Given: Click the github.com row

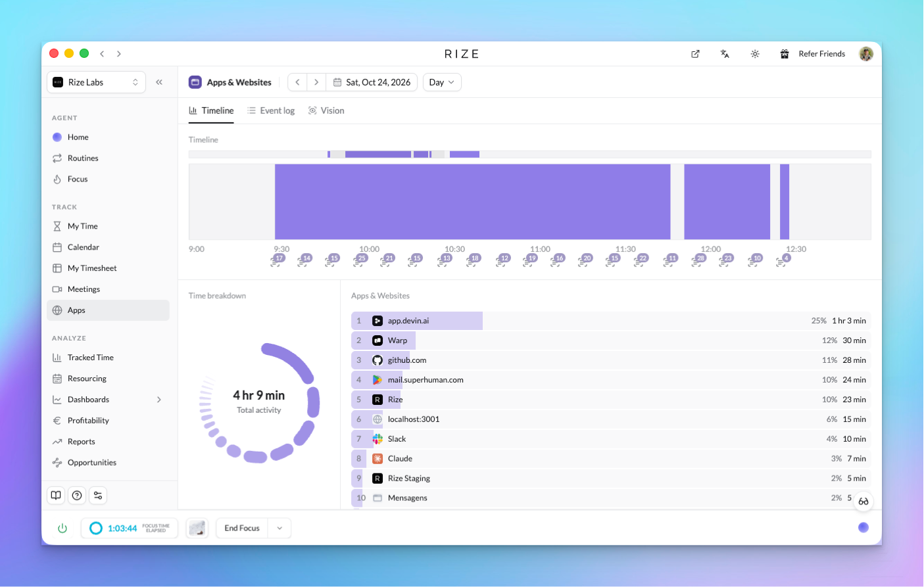Looking at the screenshot, I should coord(611,360).
